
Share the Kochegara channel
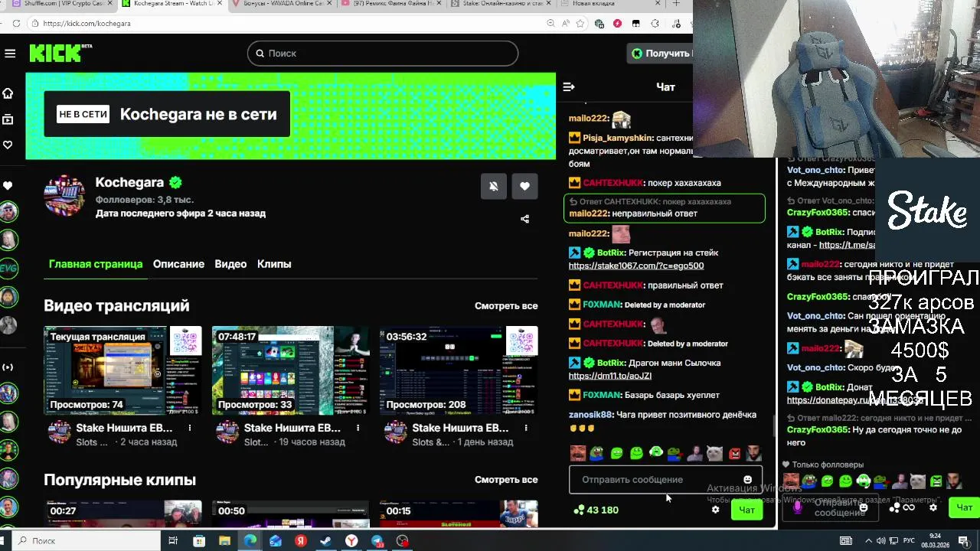point(524,219)
